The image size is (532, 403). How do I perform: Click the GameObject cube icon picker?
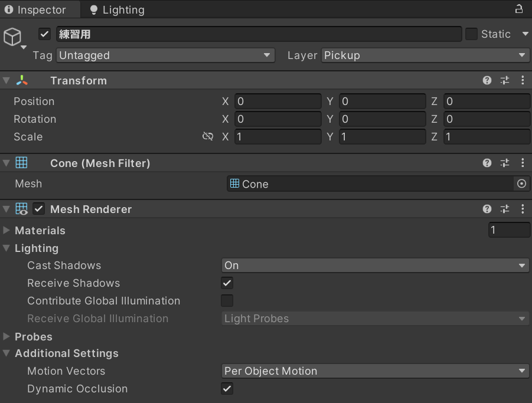click(x=13, y=37)
